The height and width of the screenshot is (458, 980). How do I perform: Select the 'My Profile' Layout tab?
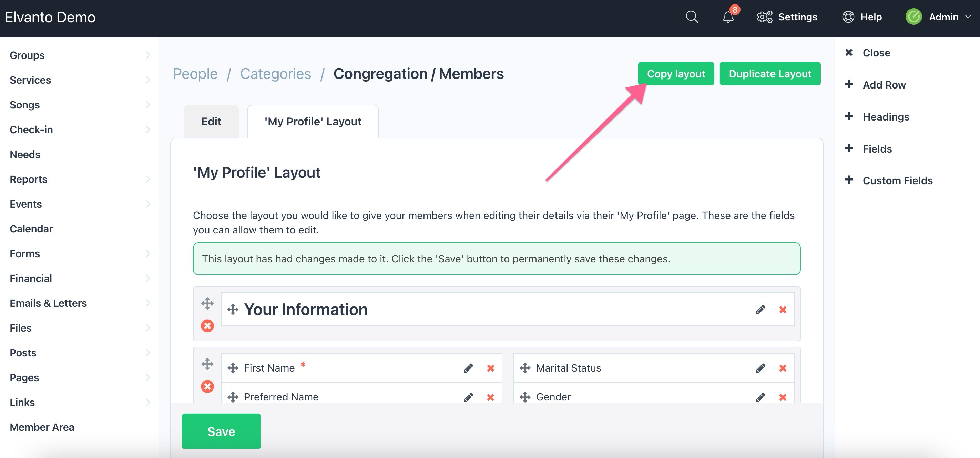click(313, 121)
